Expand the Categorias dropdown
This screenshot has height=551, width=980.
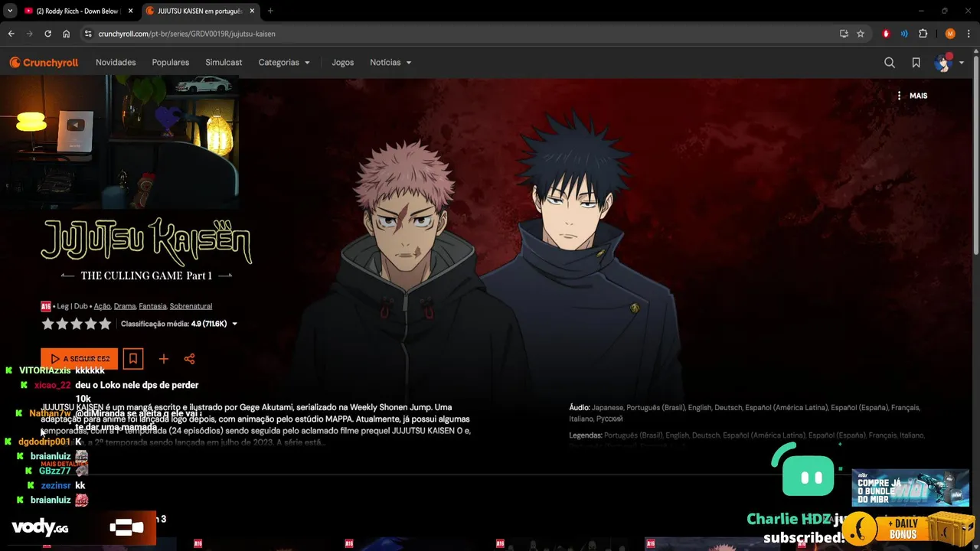(284, 63)
